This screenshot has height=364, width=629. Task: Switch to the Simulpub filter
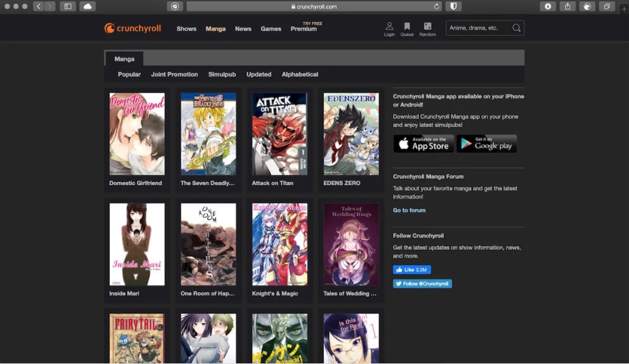coord(222,74)
